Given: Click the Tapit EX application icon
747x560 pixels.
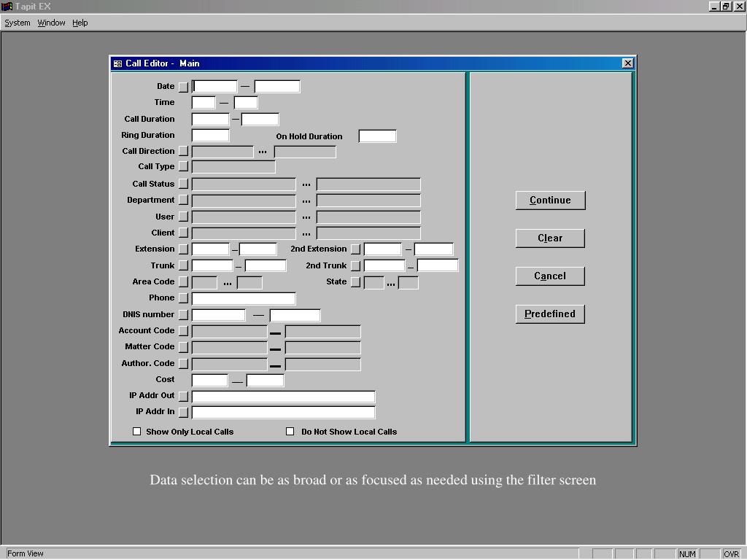Looking at the screenshot, I should [x=7, y=6].
